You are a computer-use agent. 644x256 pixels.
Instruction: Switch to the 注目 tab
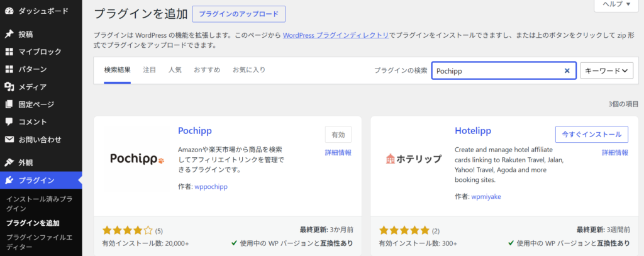pos(150,70)
